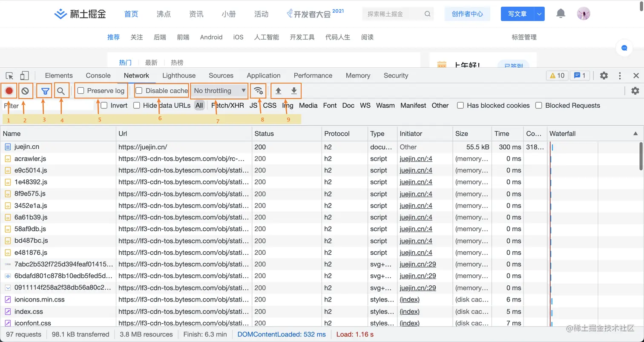Image resolution: width=644 pixels, height=342 pixels.
Task: Import HAR file with upload arrow
Action: [278, 91]
